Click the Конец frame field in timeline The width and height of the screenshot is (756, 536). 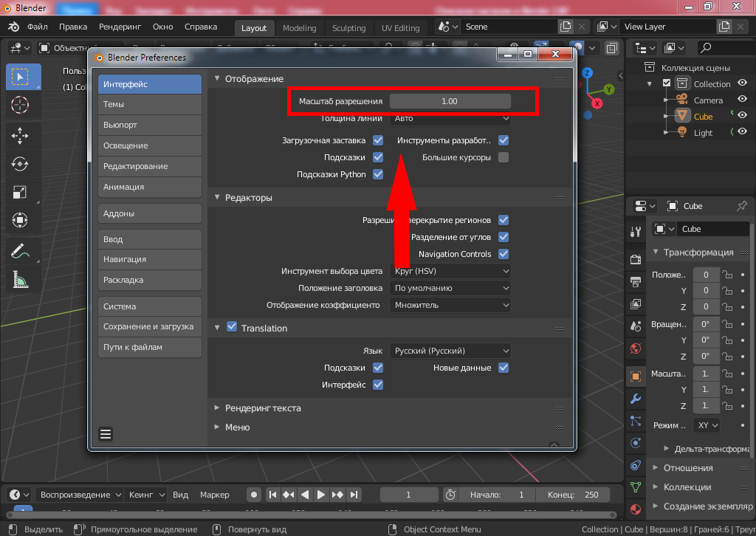[x=574, y=495]
